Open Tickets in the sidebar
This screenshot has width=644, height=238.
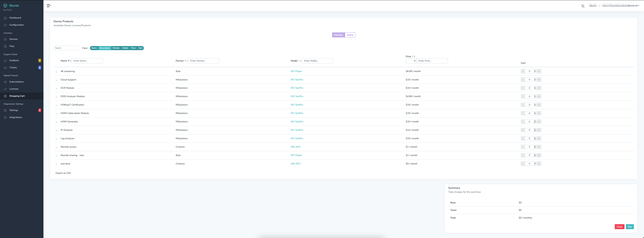[x=13, y=67]
